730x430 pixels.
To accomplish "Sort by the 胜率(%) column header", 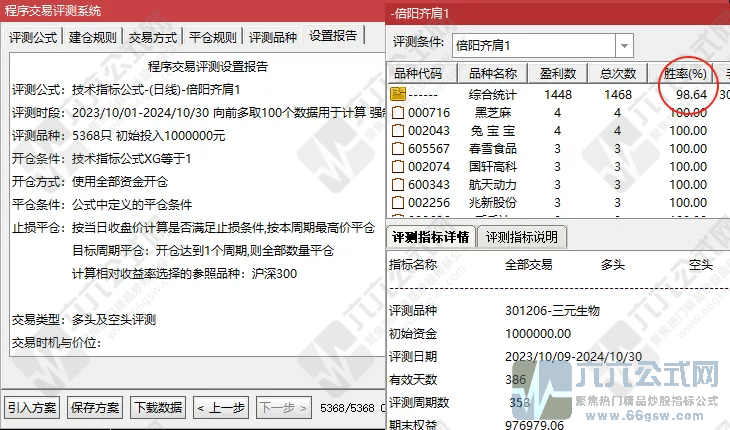I will click(685, 73).
